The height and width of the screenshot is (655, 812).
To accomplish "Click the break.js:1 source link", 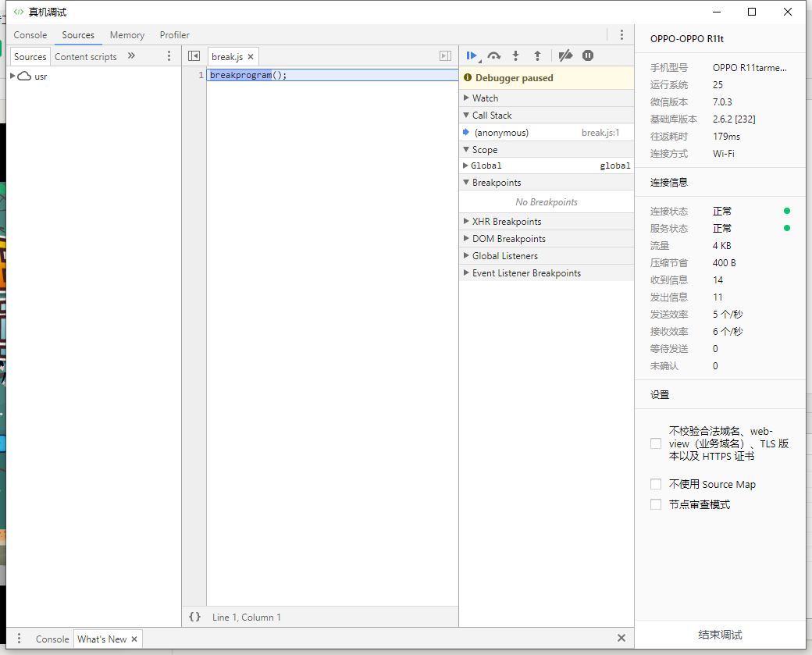I will 600,133.
